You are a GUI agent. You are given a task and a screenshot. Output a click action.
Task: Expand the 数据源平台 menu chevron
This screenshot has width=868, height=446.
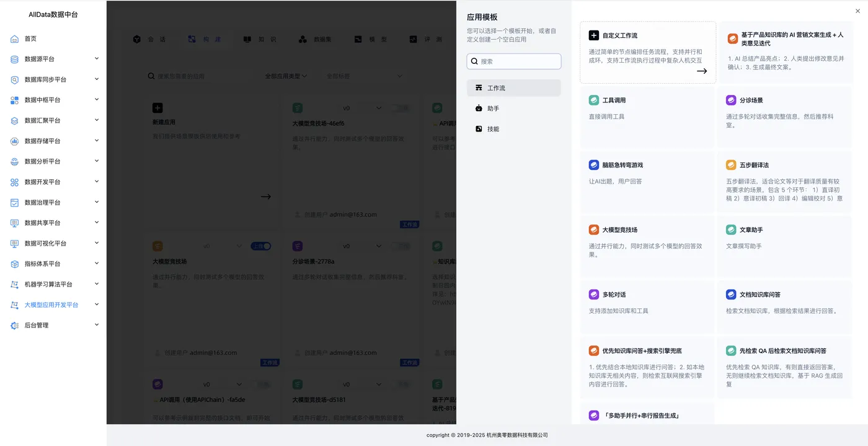pos(97,58)
